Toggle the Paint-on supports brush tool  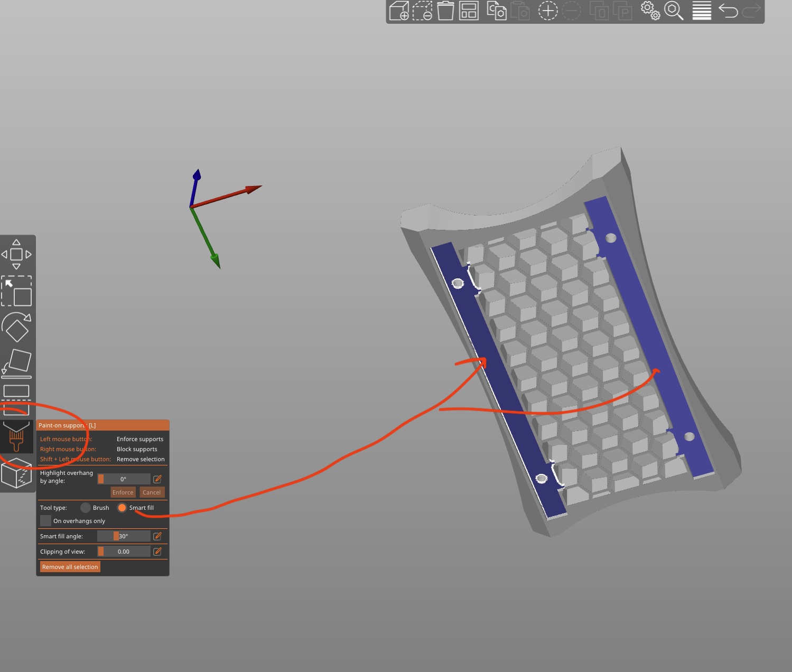tap(16, 436)
